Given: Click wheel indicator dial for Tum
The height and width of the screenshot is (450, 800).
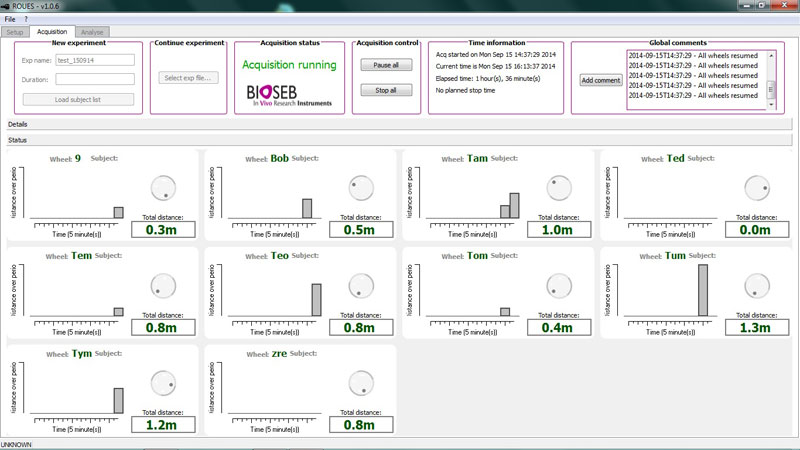Looking at the screenshot, I should pyautogui.click(x=757, y=286).
